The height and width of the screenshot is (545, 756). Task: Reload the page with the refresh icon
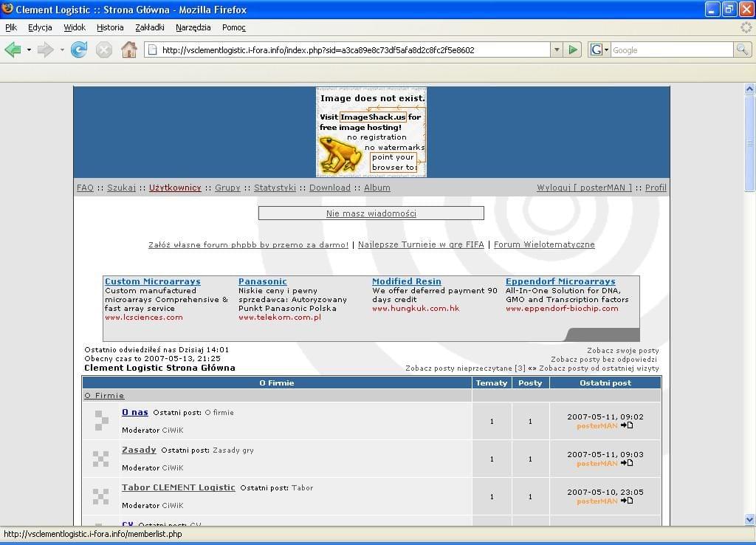tap(78, 49)
